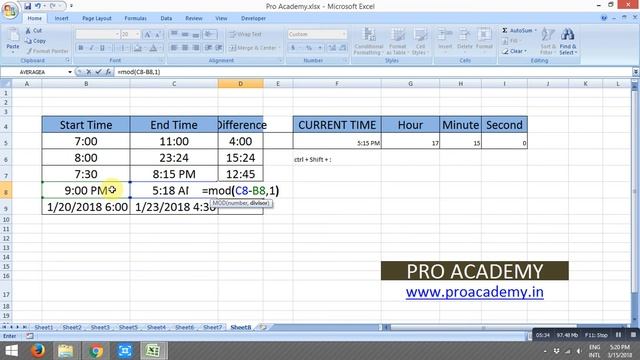The width and height of the screenshot is (640, 360).
Task: Click the Undo icon in Quick Access Toolbar
Action: coord(38,6)
